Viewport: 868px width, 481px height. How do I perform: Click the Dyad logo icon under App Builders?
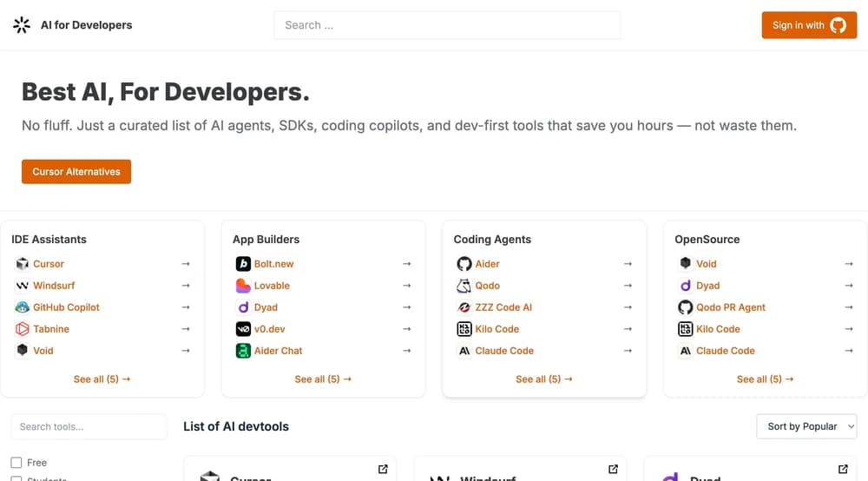point(243,307)
